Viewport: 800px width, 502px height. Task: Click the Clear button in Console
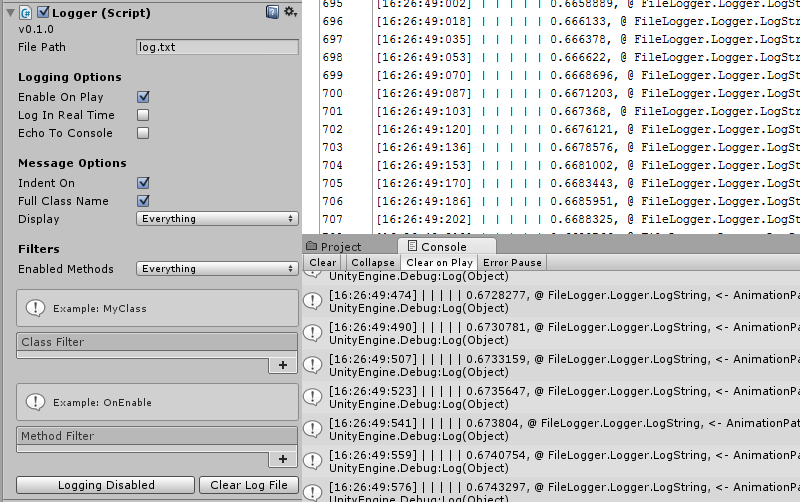[323, 262]
